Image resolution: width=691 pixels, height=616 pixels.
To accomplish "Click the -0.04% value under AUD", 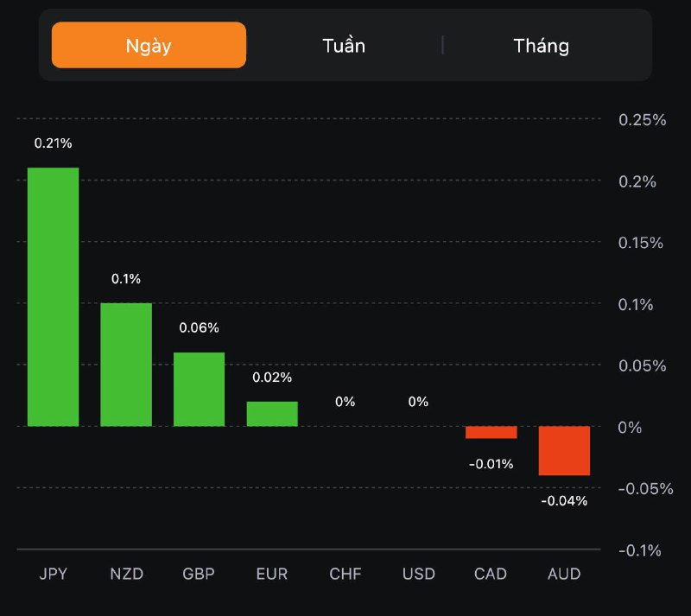I will click(x=564, y=500).
